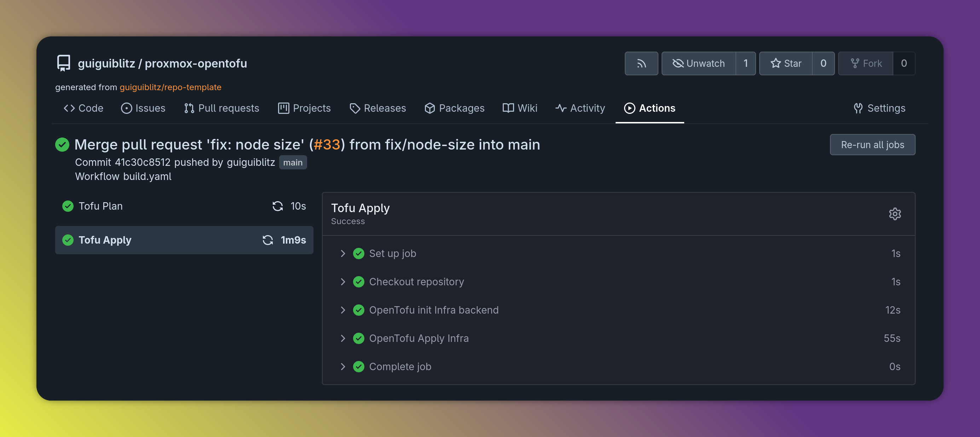Click the main branch badge
The height and width of the screenshot is (437, 980).
(293, 162)
